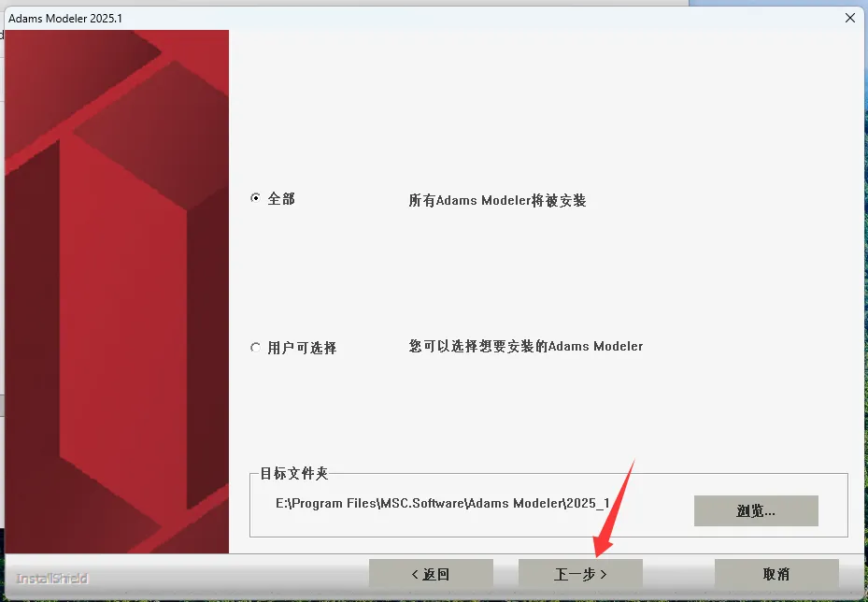The image size is (868, 602).
Task: Click the text 您可以选择想要安装的Adams Modeler
Action: pyautogui.click(x=526, y=346)
